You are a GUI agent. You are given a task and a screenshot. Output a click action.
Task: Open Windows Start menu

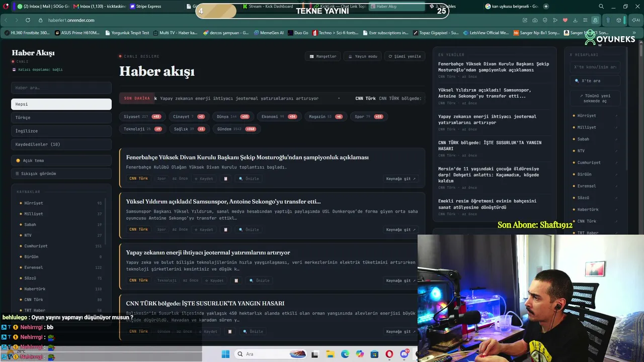(225, 354)
